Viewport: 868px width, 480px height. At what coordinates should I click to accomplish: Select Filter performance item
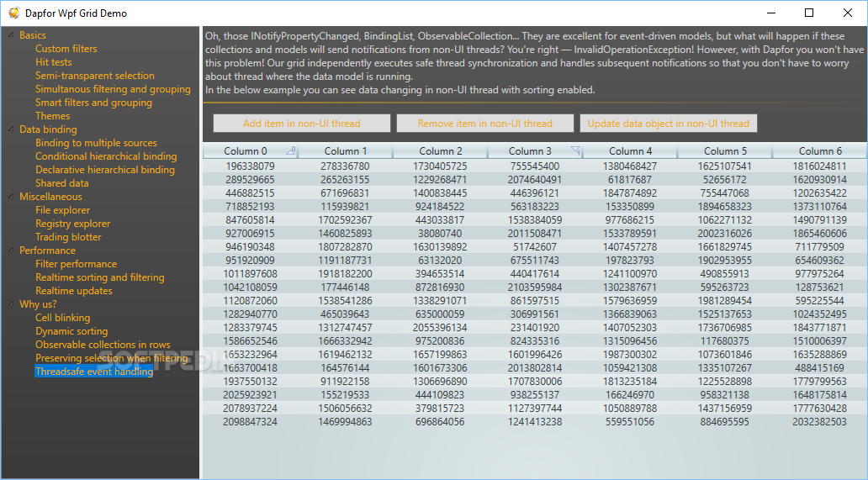77,264
